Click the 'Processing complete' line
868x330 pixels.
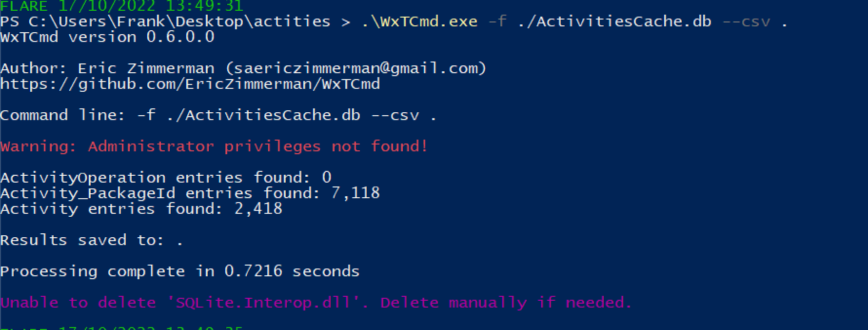(x=179, y=271)
